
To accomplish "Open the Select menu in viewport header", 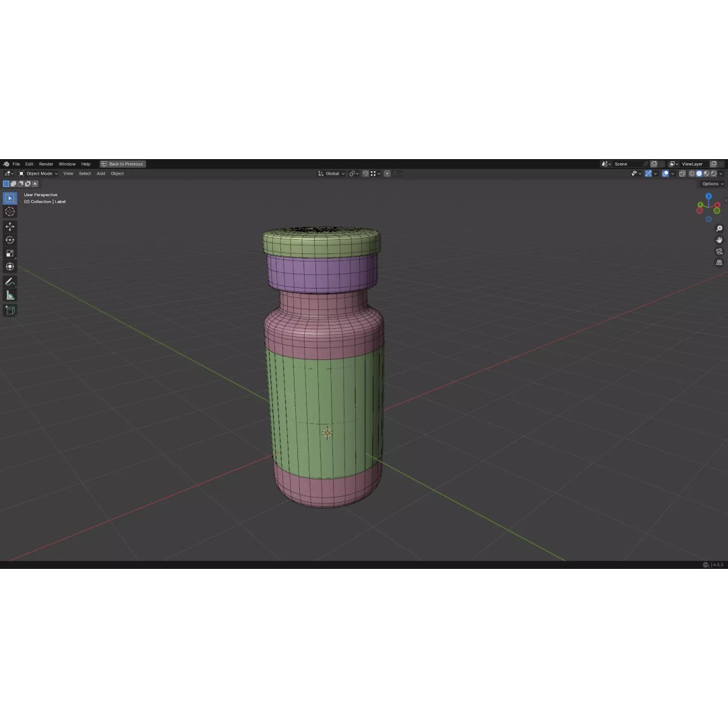I will (x=85, y=174).
